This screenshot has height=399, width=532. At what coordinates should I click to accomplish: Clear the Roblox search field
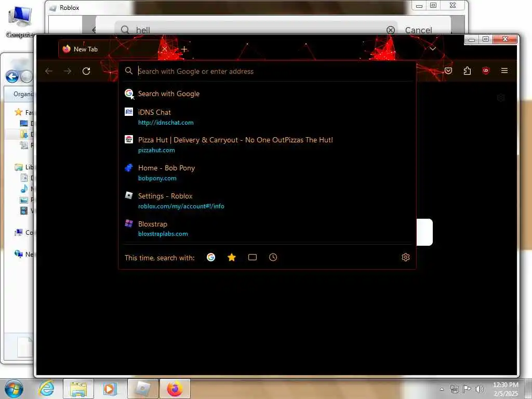click(391, 30)
